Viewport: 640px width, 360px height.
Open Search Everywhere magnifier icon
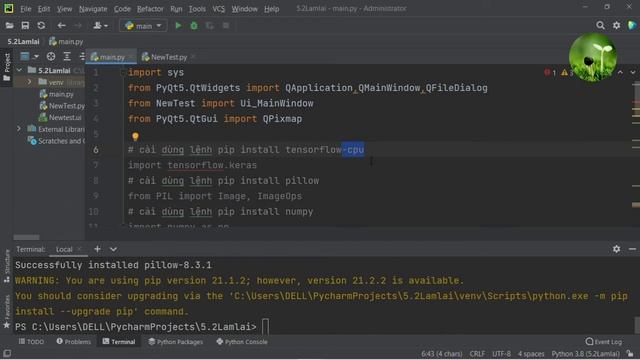(600, 25)
